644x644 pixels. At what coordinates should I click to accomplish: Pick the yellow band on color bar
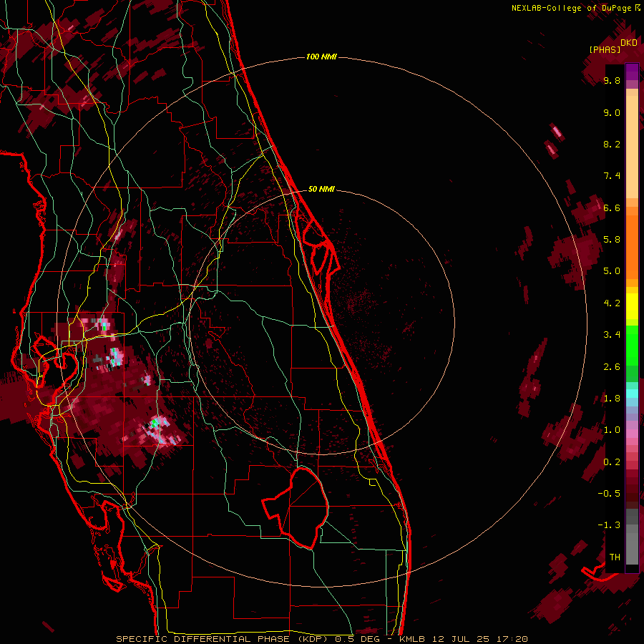tap(632, 306)
